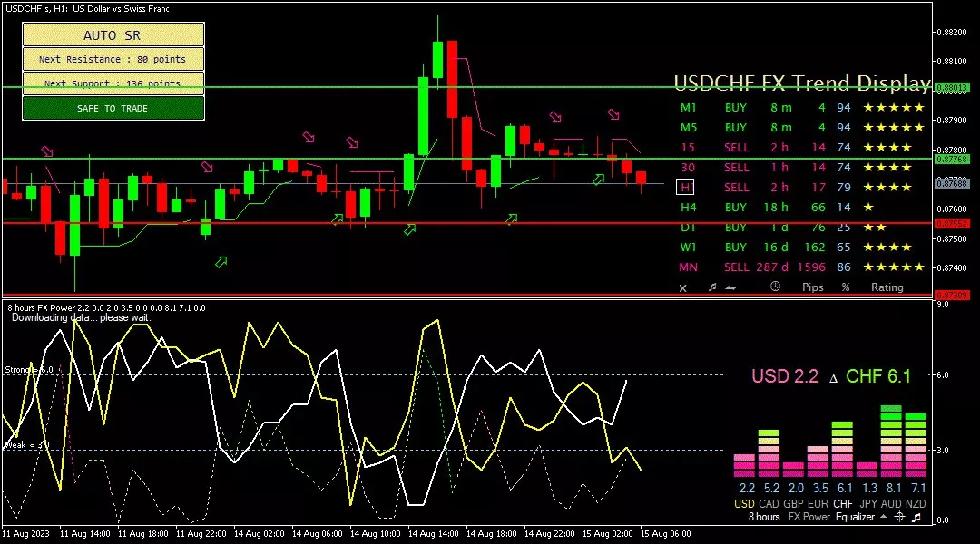Click the 8 hours FX Power indicator title
Viewport: 980px width, 544px height.
point(105,308)
